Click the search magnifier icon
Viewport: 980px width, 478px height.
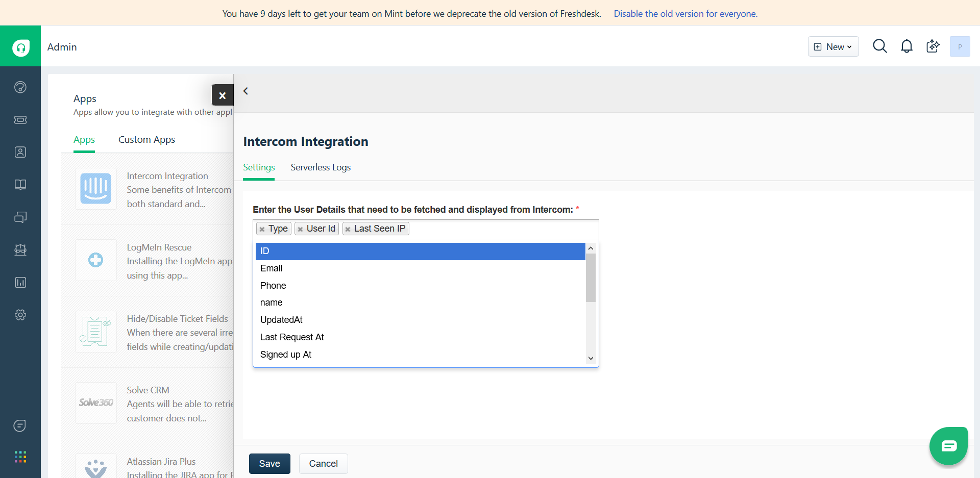pyautogui.click(x=880, y=46)
